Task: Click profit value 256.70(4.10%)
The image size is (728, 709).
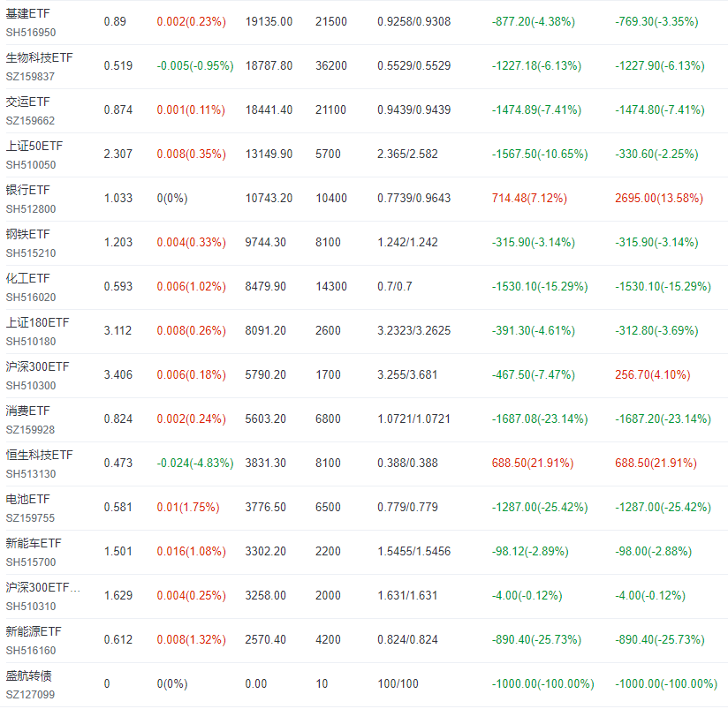Action: (x=653, y=374)
